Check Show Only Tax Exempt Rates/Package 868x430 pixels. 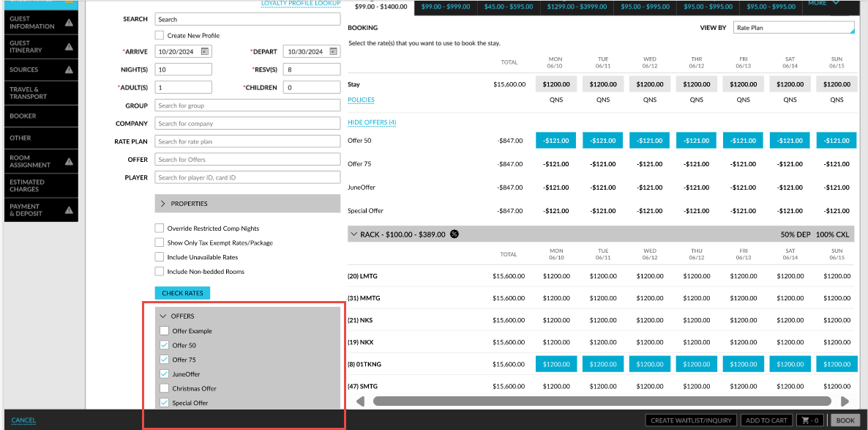point(160,242)
